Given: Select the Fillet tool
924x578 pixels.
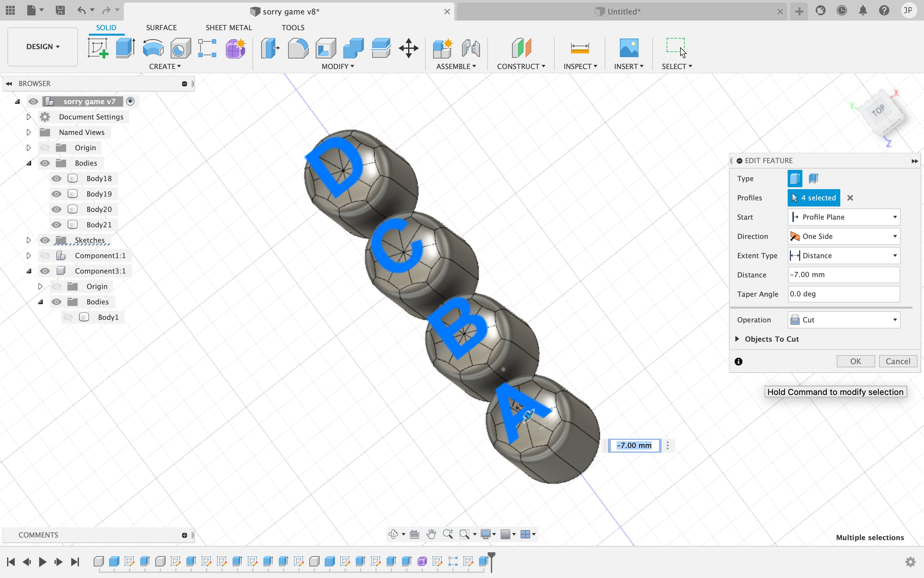Looking at the screenshot, I should pos(298,48).
